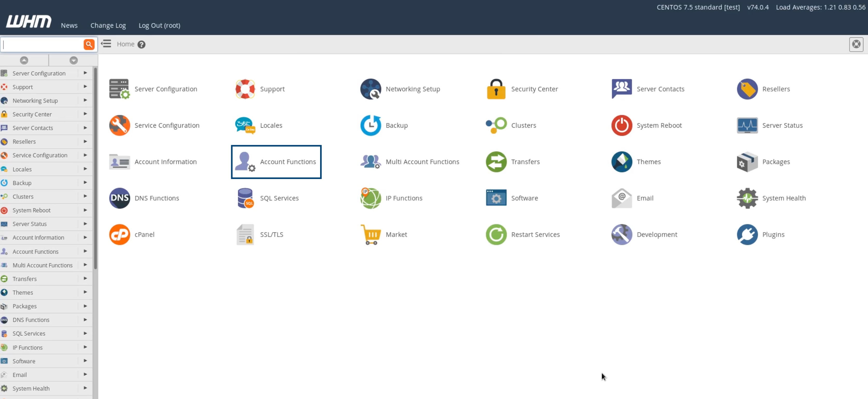
Task: Open the Security Center padlock icon
Action: coord(496,89)
